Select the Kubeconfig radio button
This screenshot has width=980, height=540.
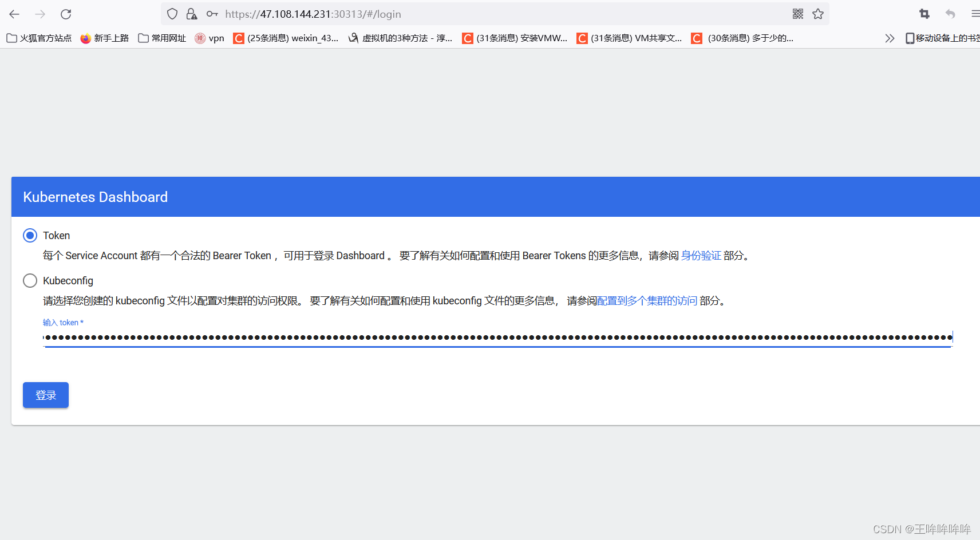click(30, 280)
